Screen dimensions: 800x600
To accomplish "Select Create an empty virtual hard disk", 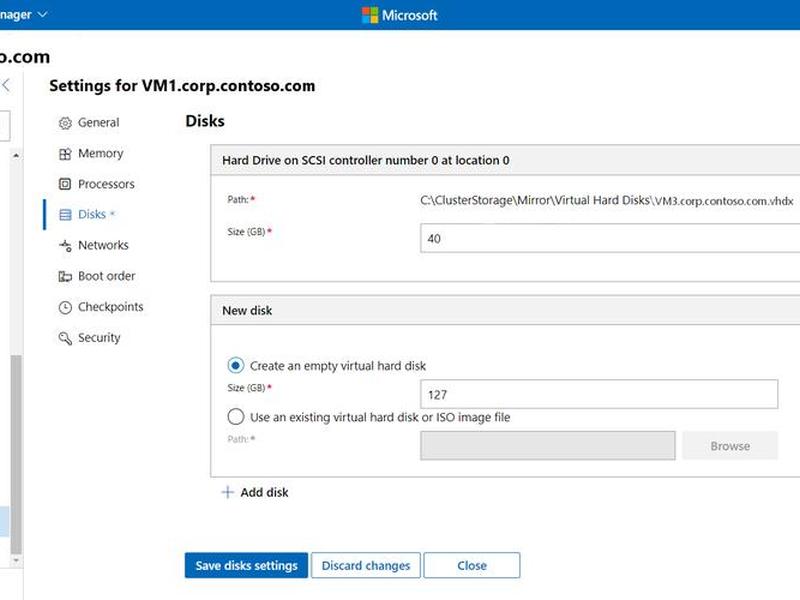I will [x=235, y=365].
